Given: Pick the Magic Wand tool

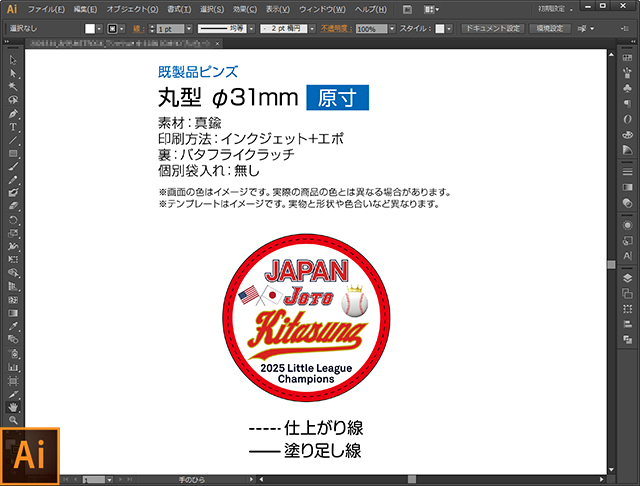Looking at the screenshot, I should pos(13,87).
